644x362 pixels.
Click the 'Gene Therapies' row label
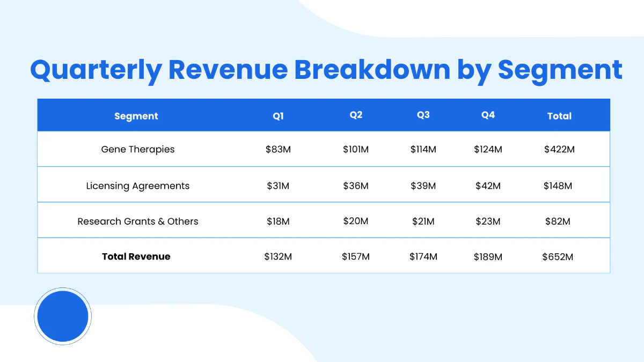point(138,149)
